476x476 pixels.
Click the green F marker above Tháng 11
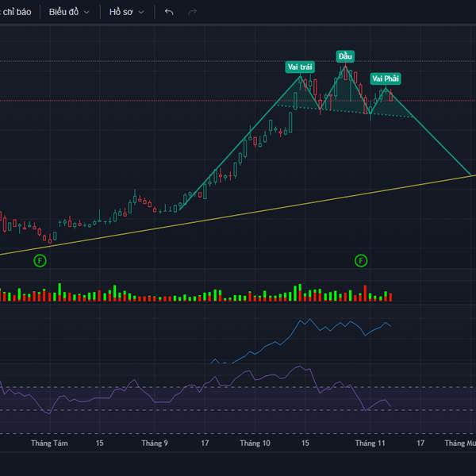pos(361,260)
